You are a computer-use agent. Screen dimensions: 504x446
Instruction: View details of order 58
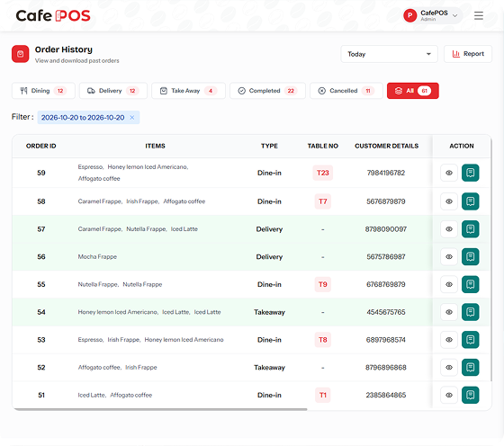449,201
